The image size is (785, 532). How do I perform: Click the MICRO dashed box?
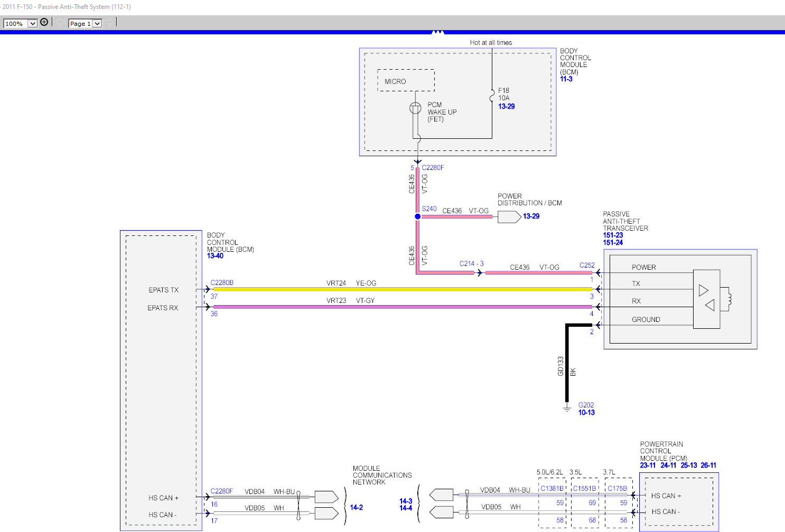click(x=406, y=80)
